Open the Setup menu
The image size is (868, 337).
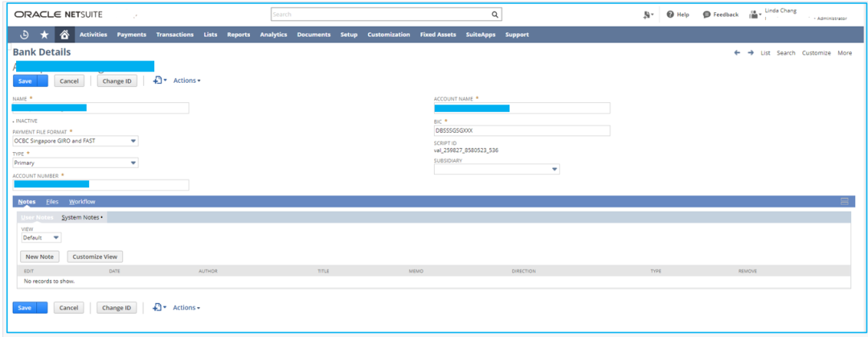tap(349, 35)
